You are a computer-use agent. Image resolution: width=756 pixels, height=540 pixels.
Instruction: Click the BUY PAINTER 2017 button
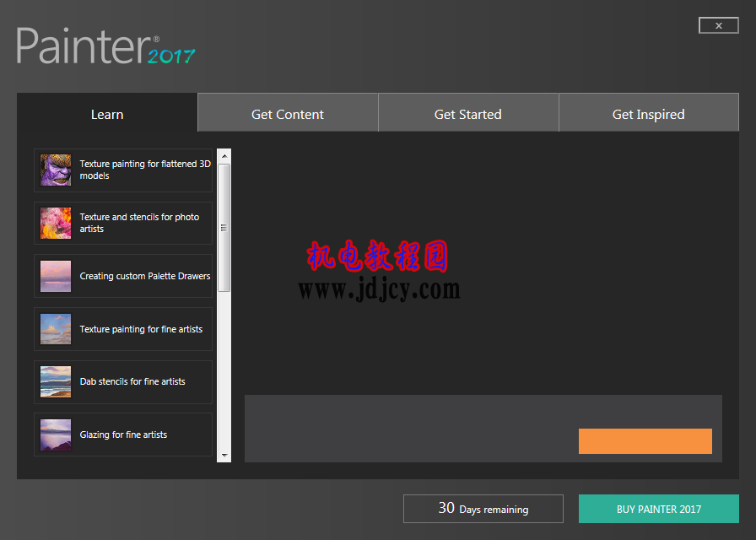659,509
